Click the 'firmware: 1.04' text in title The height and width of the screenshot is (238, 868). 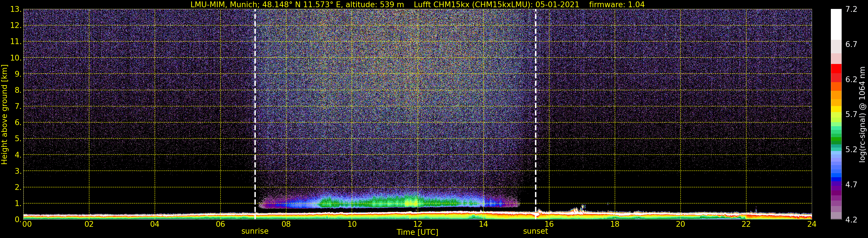tap(617, 5)
